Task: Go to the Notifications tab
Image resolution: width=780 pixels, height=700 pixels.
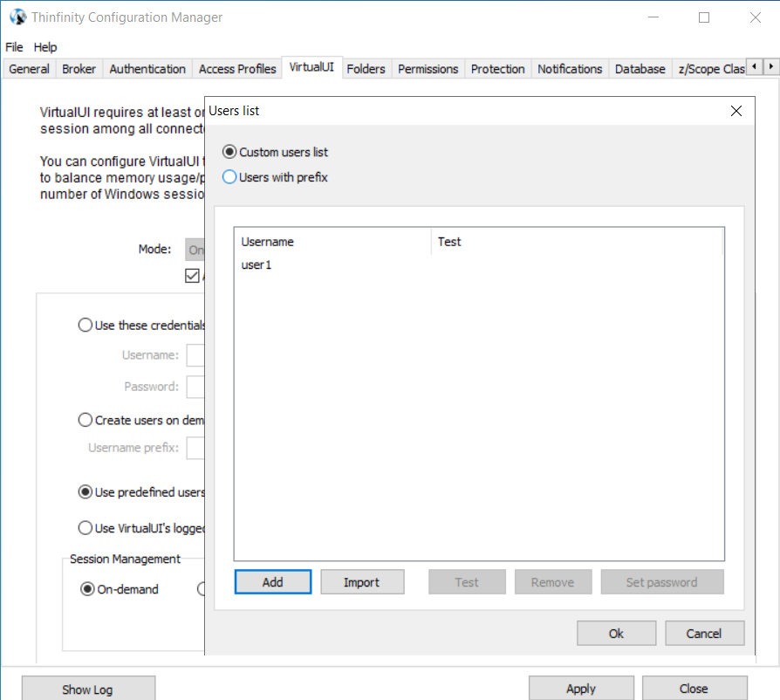Action: coord(570,69)
